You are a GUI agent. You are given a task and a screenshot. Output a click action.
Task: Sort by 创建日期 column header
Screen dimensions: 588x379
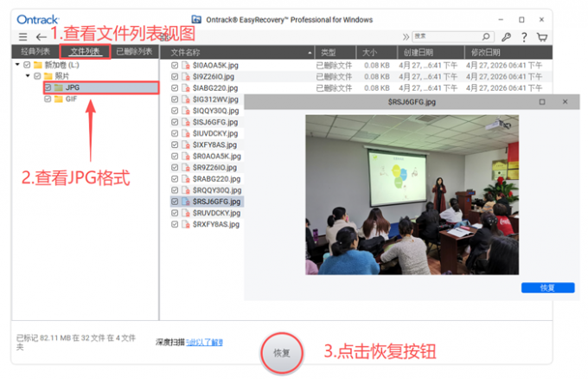point(431,53)
